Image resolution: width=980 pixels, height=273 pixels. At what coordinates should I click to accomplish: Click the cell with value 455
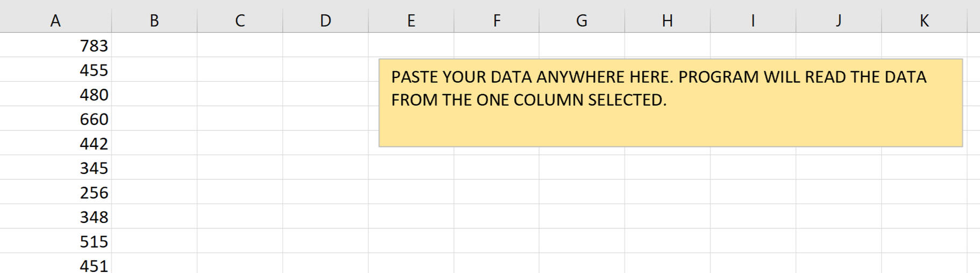(56, 70)
